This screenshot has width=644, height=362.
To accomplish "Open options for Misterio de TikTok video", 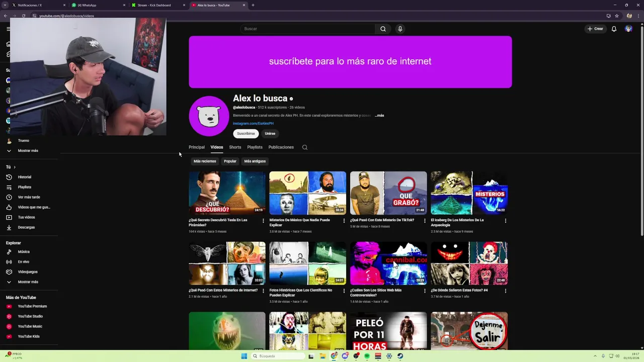I will point(425,221).
